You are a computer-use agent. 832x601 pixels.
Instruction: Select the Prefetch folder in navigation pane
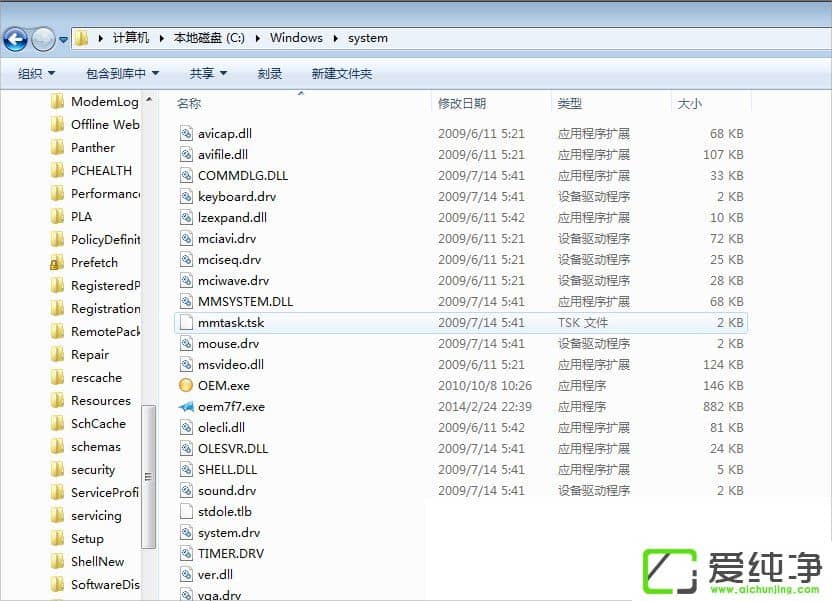coord(84,263)
